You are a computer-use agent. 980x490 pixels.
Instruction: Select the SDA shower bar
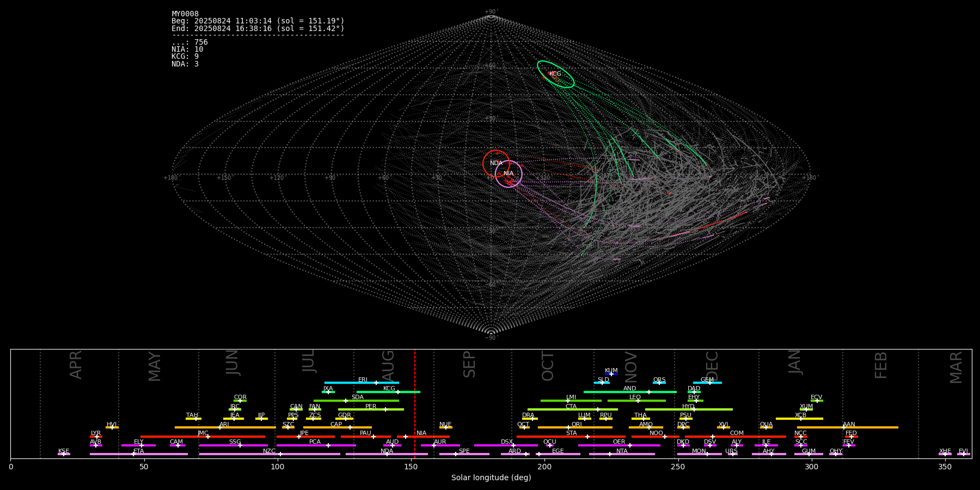click(356, 401)
